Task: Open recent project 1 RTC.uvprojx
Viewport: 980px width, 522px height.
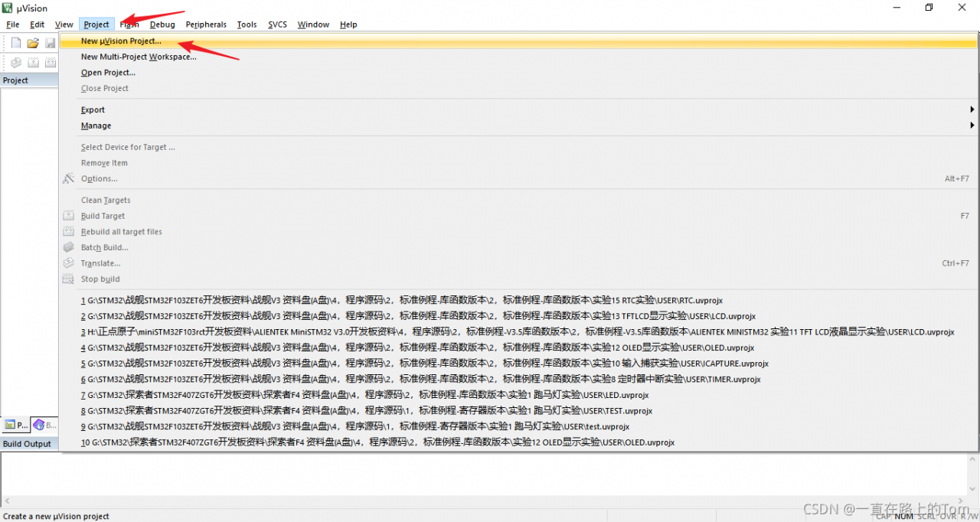Action: coord(518,301)
